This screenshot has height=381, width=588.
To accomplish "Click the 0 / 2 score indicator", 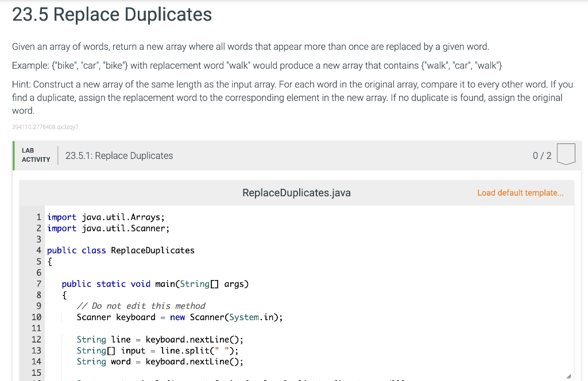I will tap(543, 155).
